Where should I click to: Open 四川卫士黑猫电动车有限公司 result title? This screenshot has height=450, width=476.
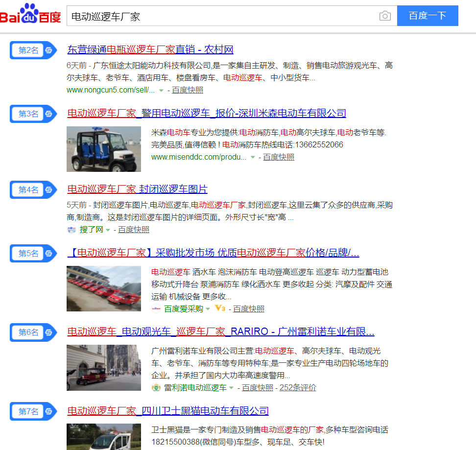click(168, 410)
